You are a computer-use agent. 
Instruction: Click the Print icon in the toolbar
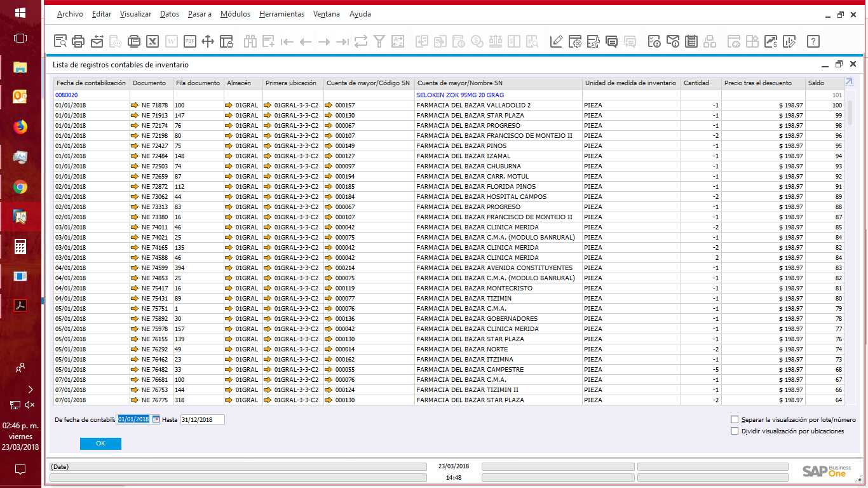point(78,42)
